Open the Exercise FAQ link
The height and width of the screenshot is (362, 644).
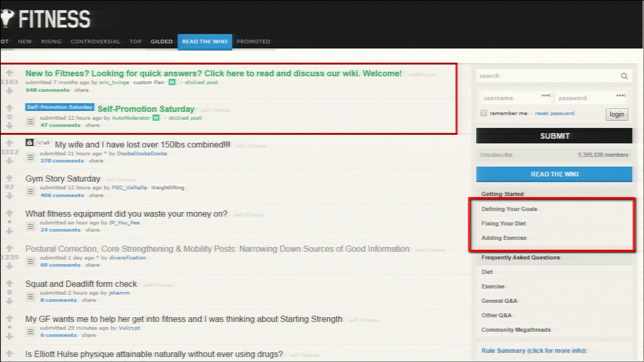[493, 287]
